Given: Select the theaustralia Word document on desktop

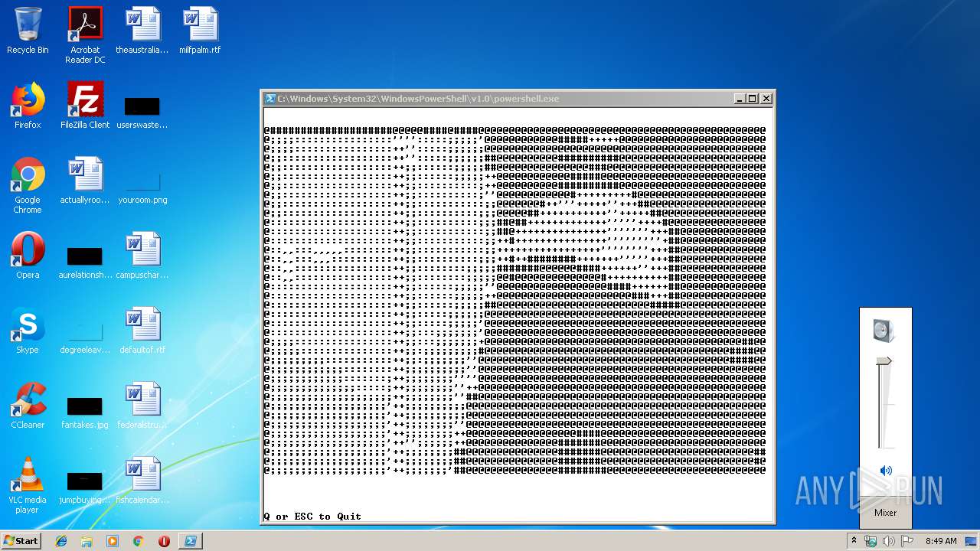Looking at the screenshot, I should [142, 31].
